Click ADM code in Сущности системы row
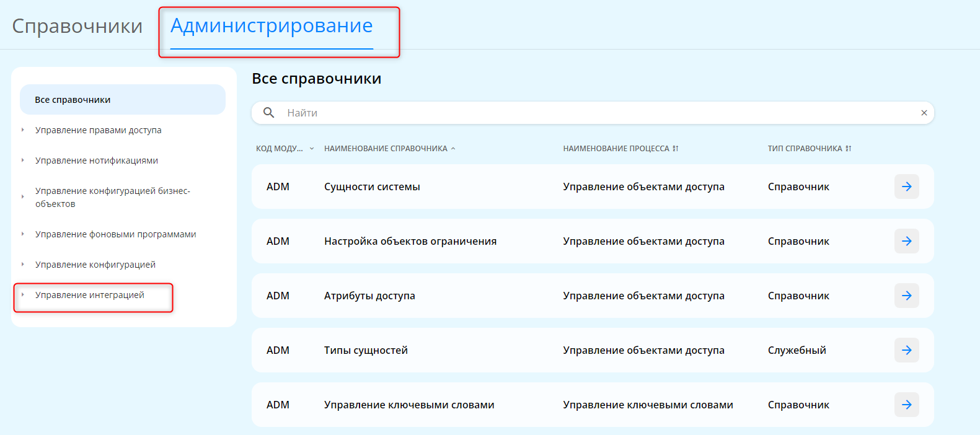This screenshot has width=980, height=435. [278, 187]
